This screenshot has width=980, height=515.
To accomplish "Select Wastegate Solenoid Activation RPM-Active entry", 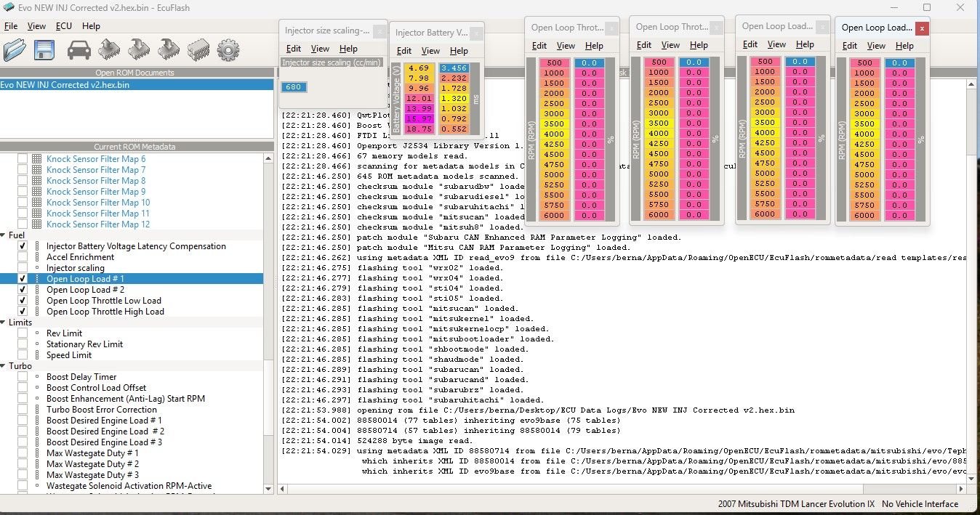I will pos(129,486).
